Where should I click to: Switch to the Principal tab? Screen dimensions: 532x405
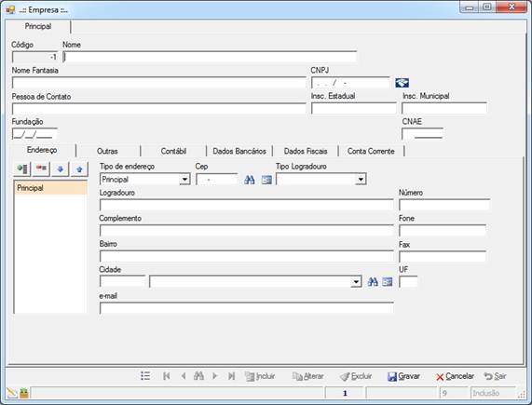click(38, 26)
